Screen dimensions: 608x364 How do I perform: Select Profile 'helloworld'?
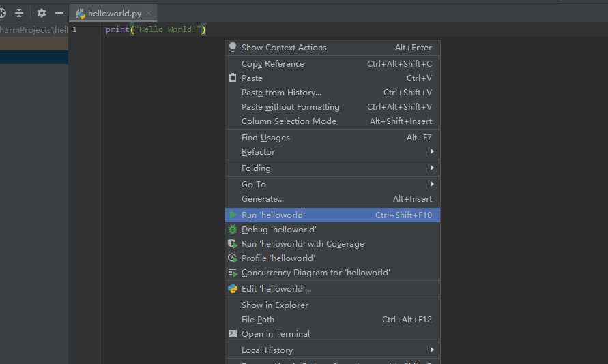tap(333, 258)
